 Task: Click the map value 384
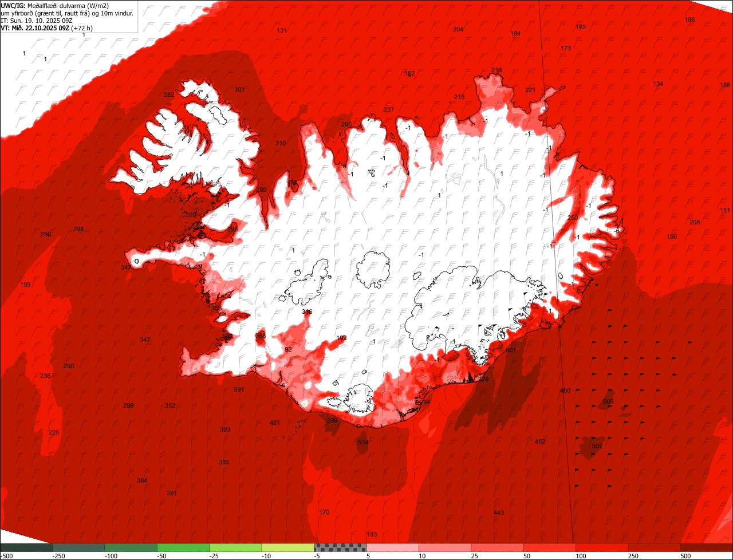142,480
